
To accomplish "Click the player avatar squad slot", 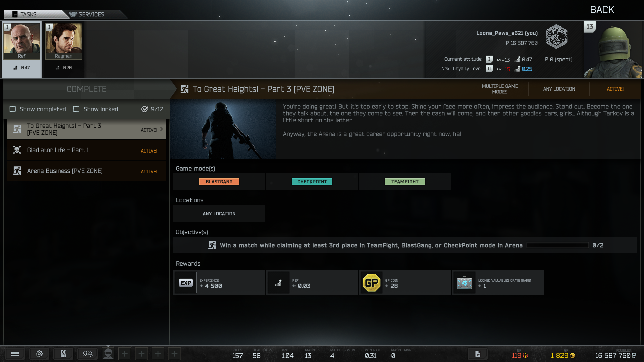I will 108,354.
